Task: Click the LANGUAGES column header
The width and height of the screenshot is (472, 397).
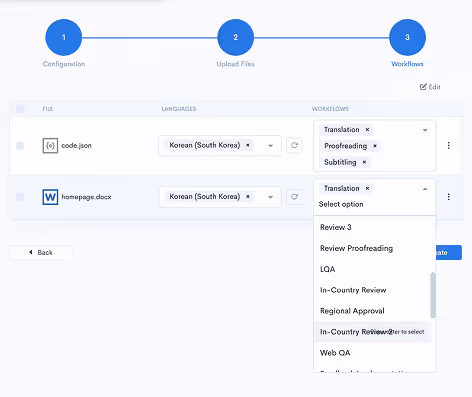Action: click(x=179, y=109)
